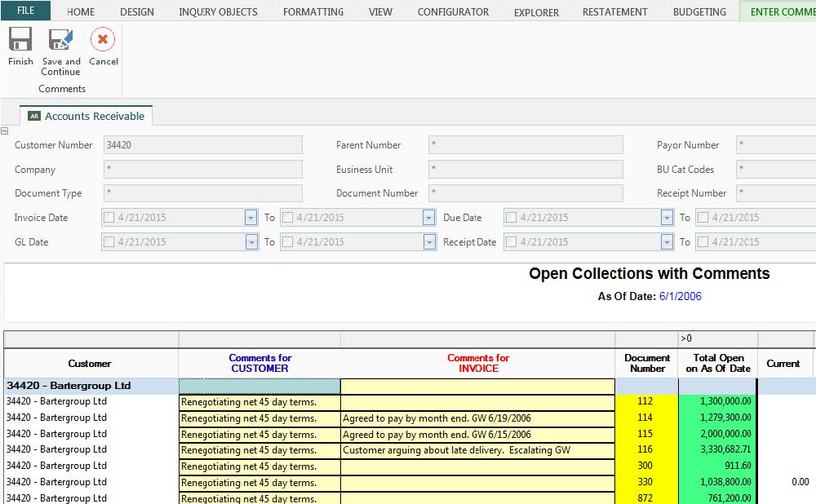Click the green 1,300,000.00 total open cell

(716, 402)
